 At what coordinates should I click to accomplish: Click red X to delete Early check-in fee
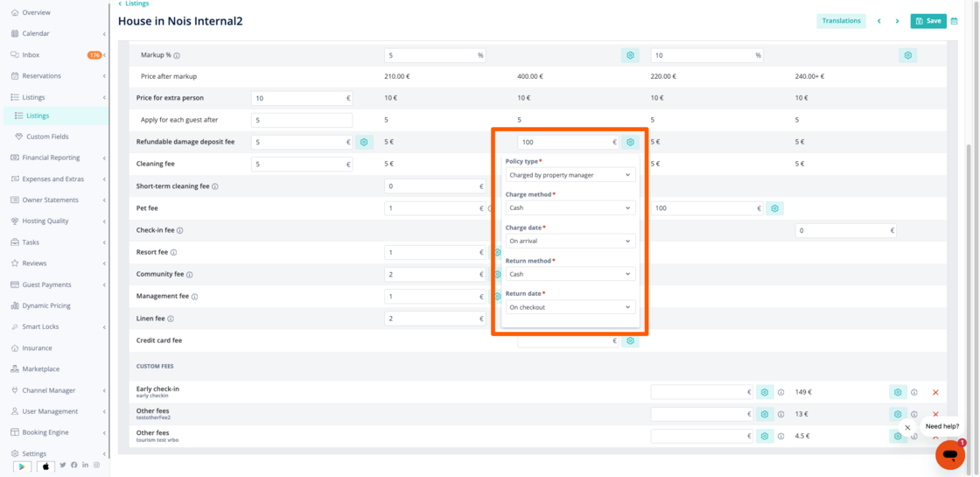[935, 393]
